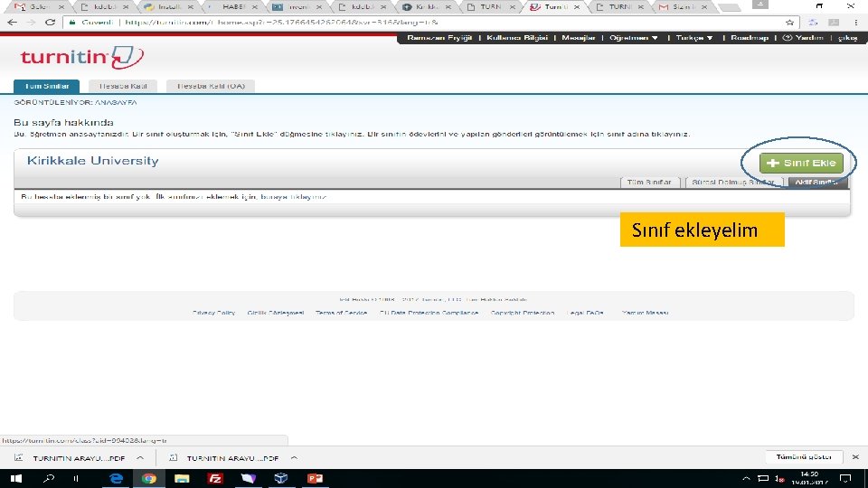868x488 pixels.
Task: Click the Ramazan Eryiğit user name link
Action: click(439, 38)
